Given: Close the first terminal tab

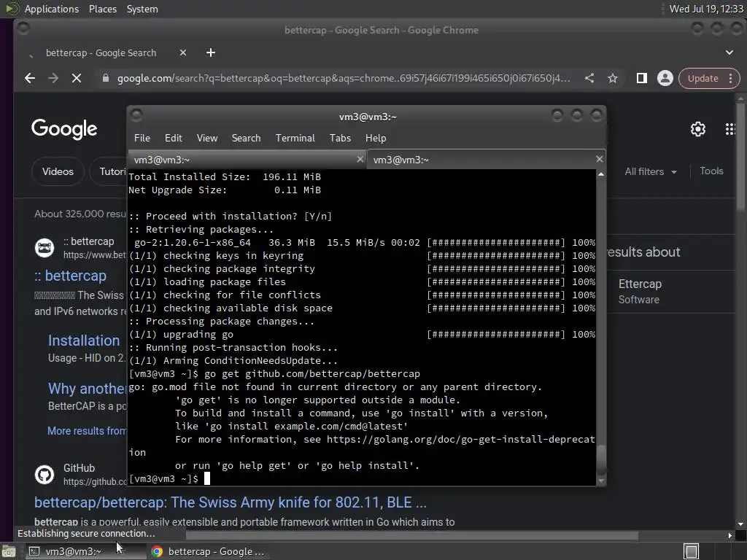Looking at the screenshot, I should pos(360,160).
